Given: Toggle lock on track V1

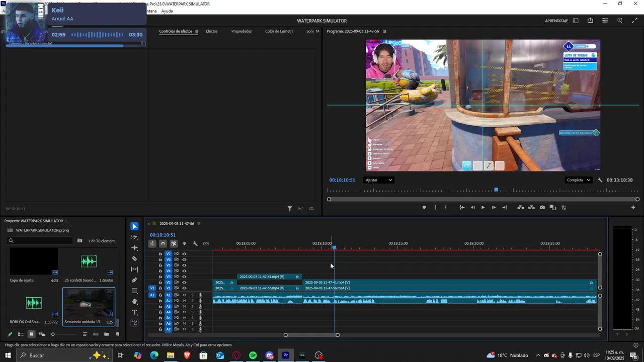Looking at the screenshot, I should coord(160,288).
